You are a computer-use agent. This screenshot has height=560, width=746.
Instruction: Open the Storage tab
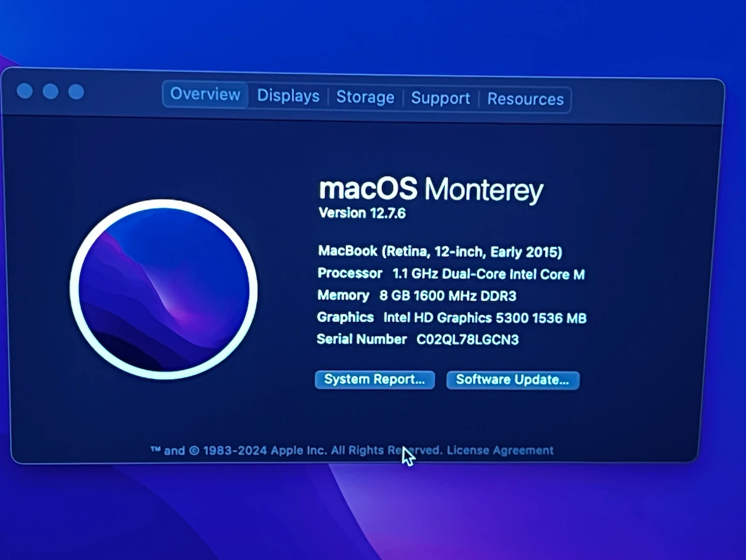(x=365, y=97)
